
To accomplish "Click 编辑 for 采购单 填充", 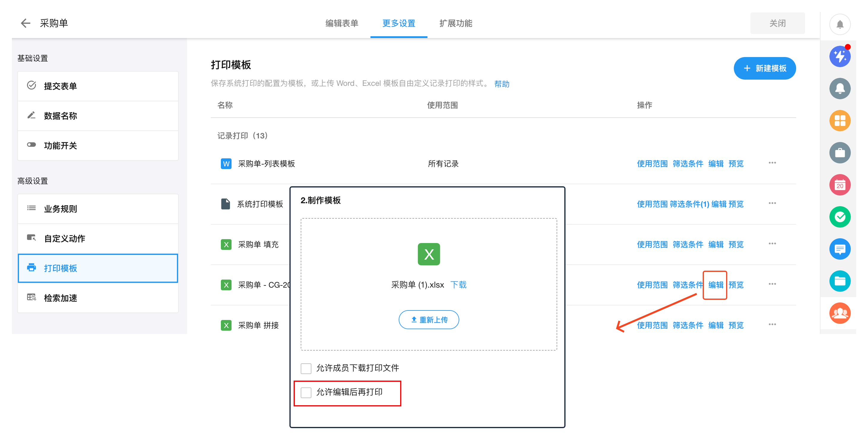I will click(716, 245).
